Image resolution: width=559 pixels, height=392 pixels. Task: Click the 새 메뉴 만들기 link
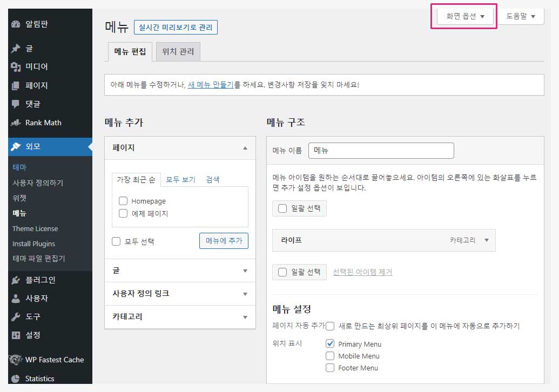click(210, 85)
